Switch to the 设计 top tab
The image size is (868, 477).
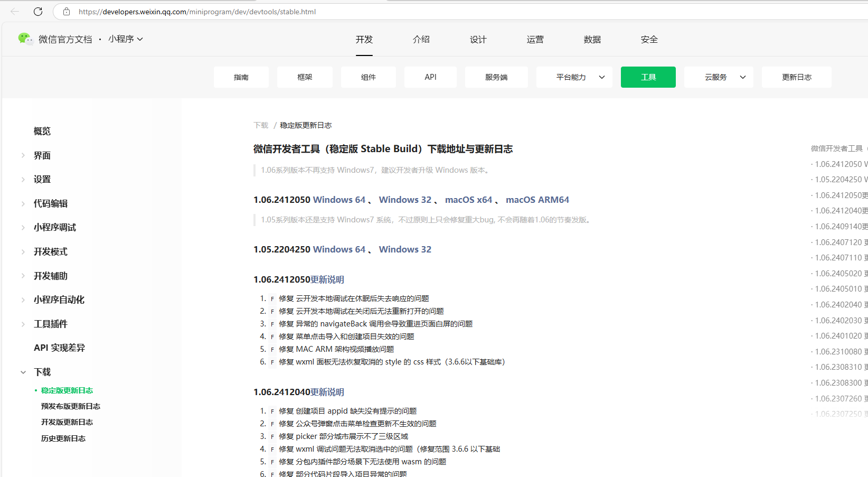pos(478,40)
